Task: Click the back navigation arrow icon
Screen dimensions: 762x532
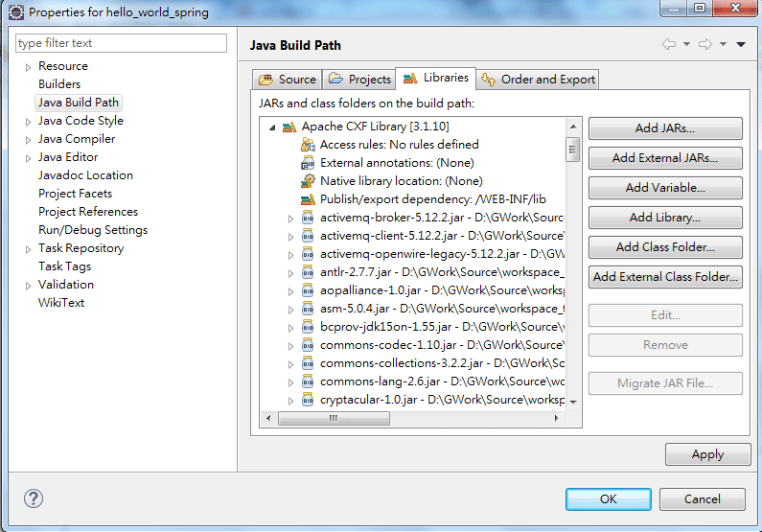Action: [668, 45]
